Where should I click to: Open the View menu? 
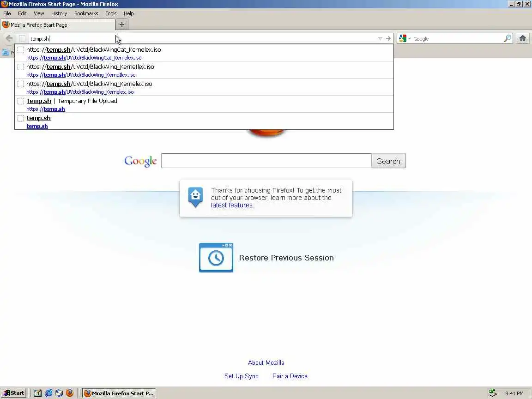tap(39, 13)
